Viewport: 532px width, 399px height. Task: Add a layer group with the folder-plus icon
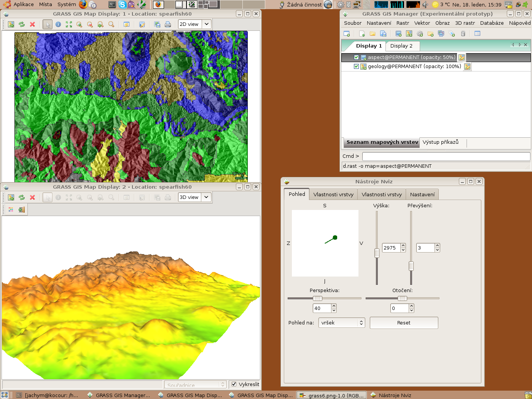pos(430,34)
